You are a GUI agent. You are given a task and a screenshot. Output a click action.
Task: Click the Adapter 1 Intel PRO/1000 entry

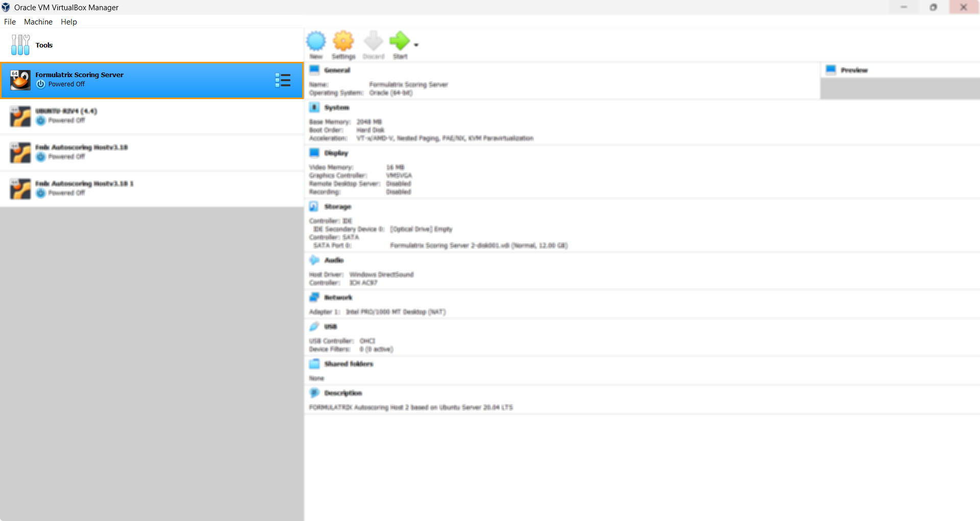point(396,312)
